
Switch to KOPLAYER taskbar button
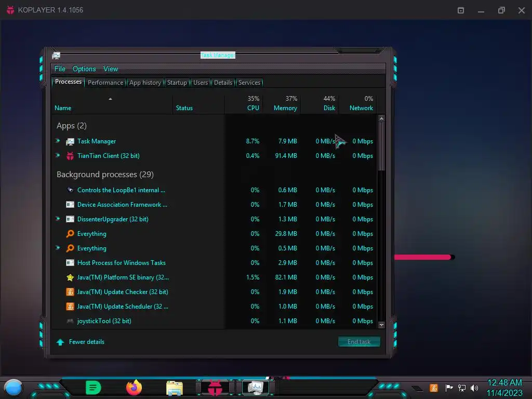(215, 388)
